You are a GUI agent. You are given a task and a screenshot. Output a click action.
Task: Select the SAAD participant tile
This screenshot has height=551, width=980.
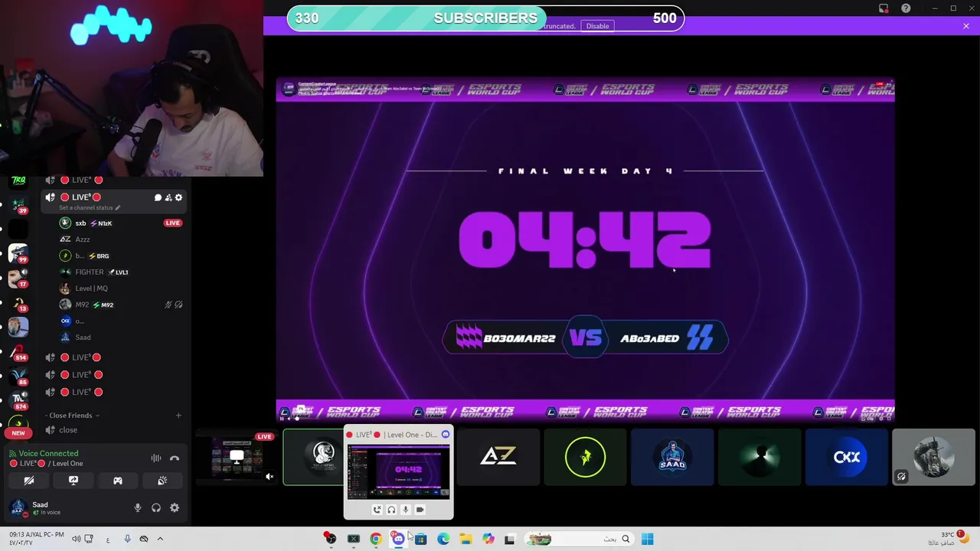pyautogui.click(x=672, y=457)
